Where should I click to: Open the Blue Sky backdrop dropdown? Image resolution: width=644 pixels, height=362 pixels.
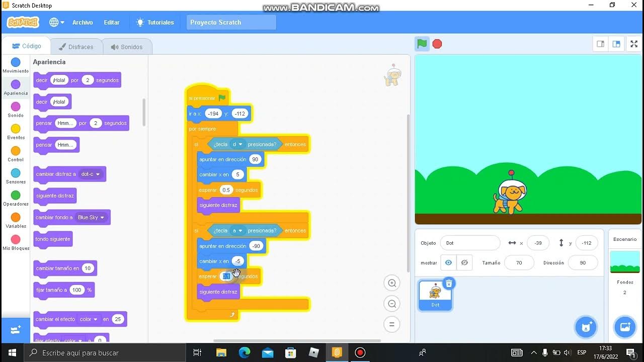pos(91,217)
